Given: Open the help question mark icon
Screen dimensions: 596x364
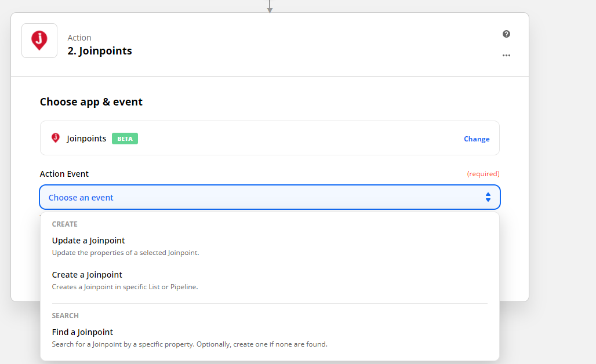Looking at the screenshot, I should [x=506, y=34].
